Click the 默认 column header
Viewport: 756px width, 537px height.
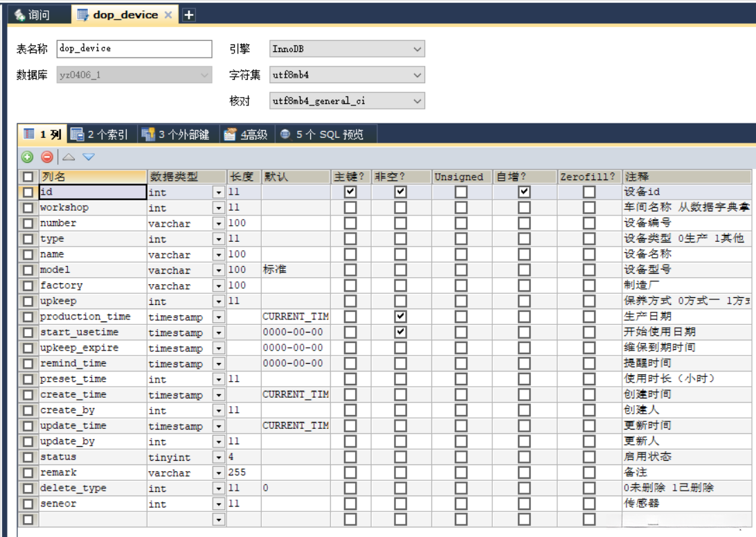296,177
